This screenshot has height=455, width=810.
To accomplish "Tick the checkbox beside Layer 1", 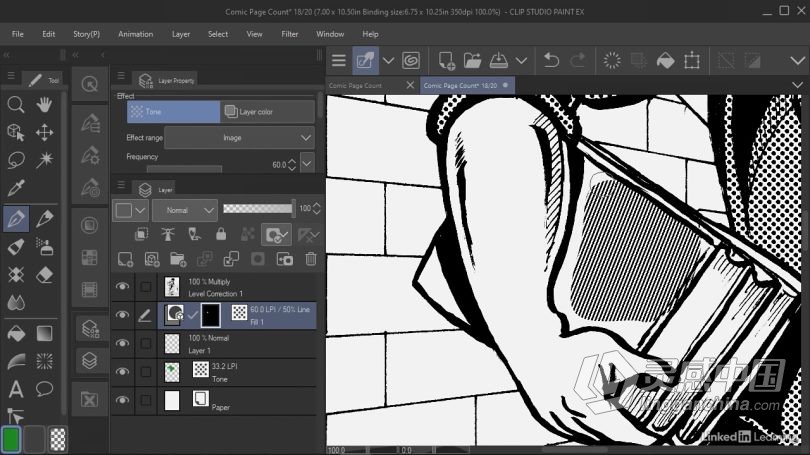I will click(x=146, y=343).
